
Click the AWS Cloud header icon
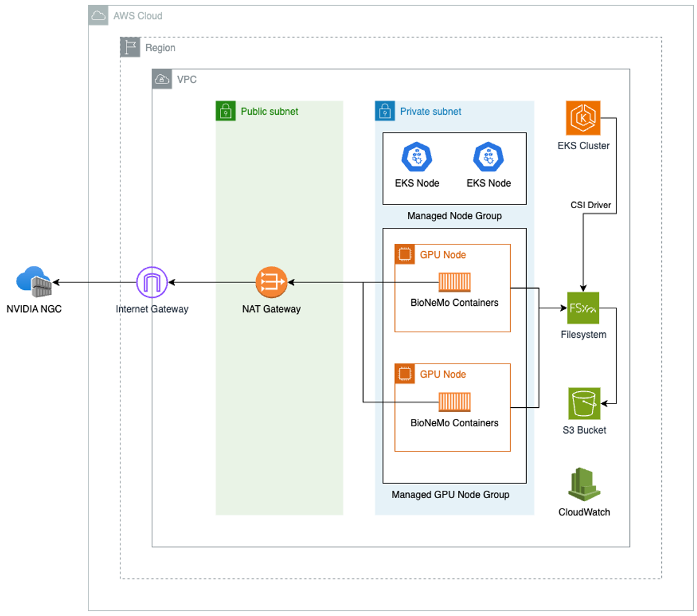[x=98, y=15]
